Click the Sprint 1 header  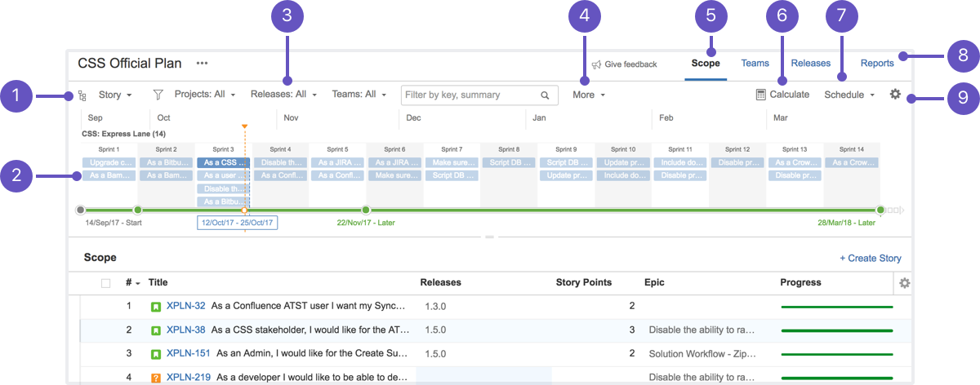(x=109, y=149)
